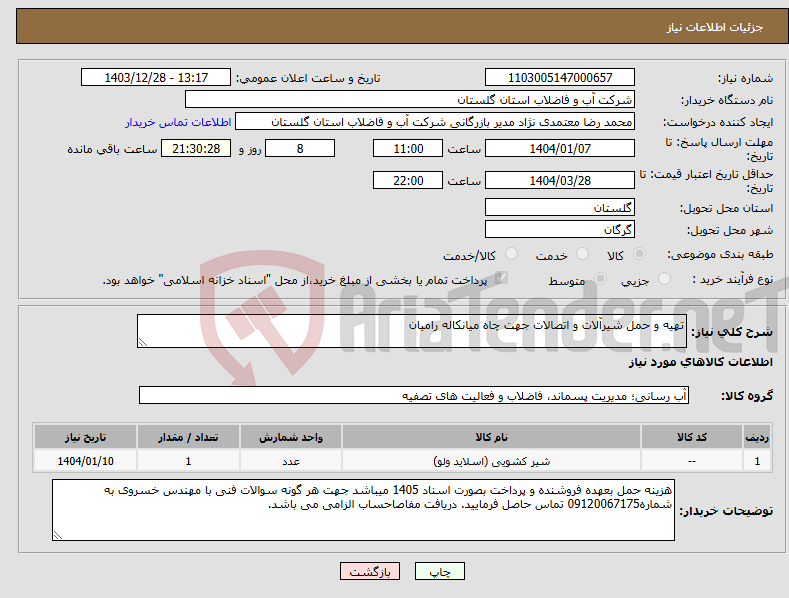Click the resize grip of description box
789x598 pixels.
(x=142, y=343)
